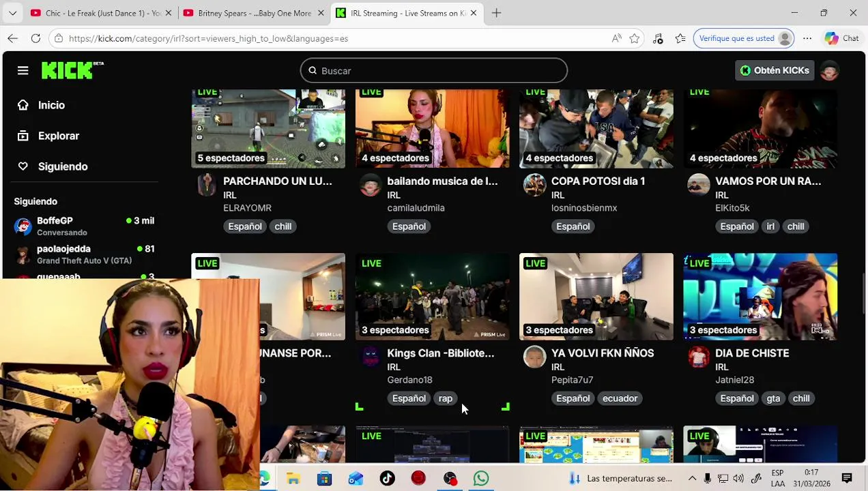Add page to favorites star
Image resolution: width=868 pixels, height=491 pixels.
tap(635, 38)
